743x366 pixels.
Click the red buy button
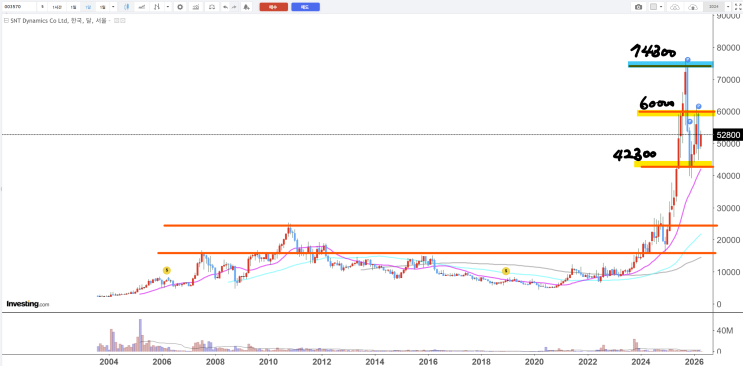[x=273, y=7]
